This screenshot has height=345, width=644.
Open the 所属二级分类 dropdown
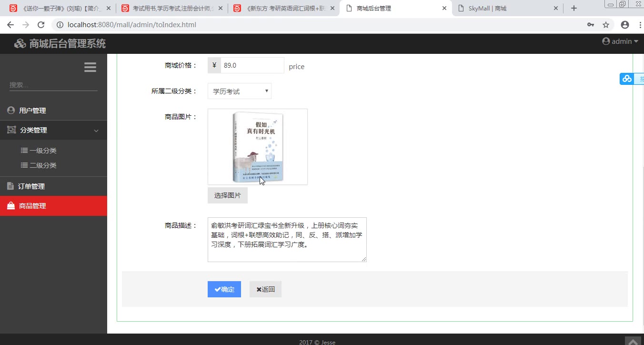[x=240, y=91]
